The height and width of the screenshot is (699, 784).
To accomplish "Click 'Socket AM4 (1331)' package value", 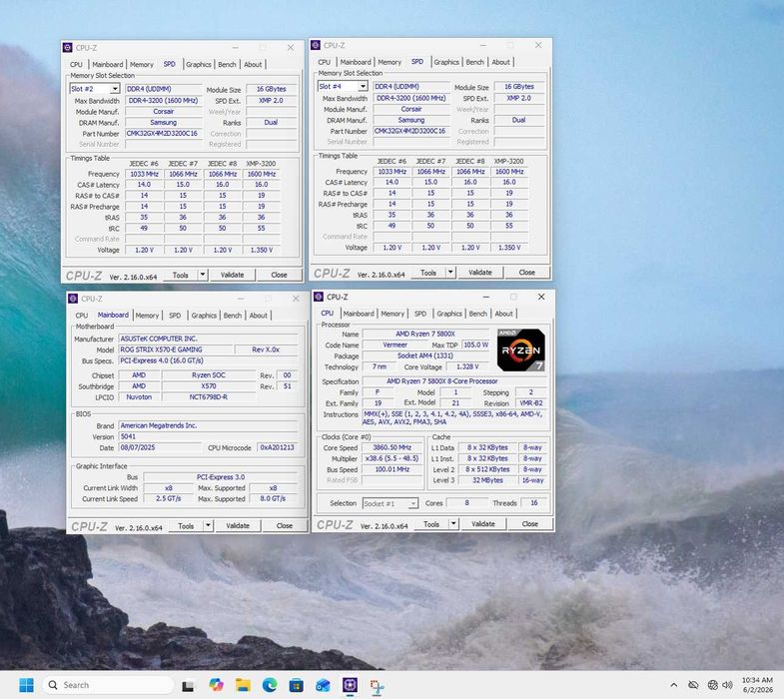I will coord(425,355).
